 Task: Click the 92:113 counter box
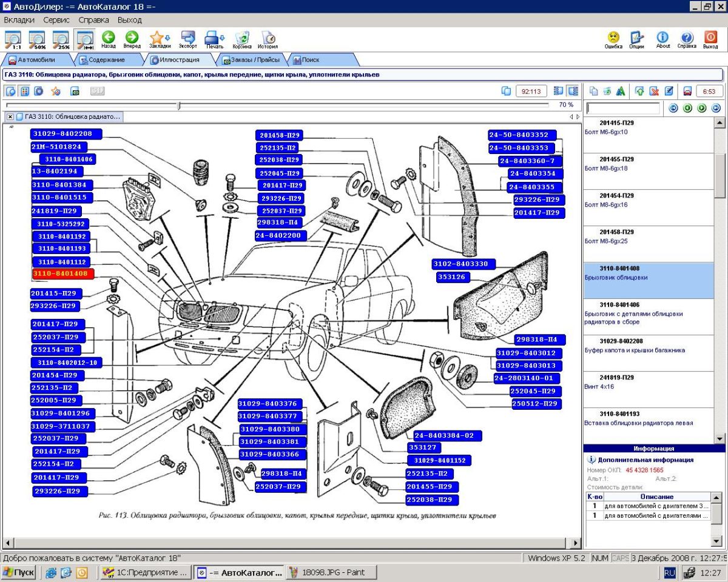coord(531,91)
